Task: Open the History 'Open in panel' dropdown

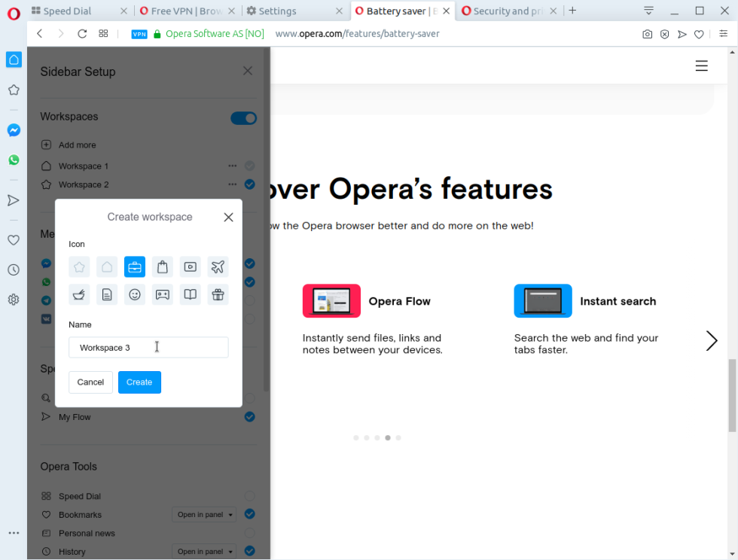Action: (x=203, y=551)
